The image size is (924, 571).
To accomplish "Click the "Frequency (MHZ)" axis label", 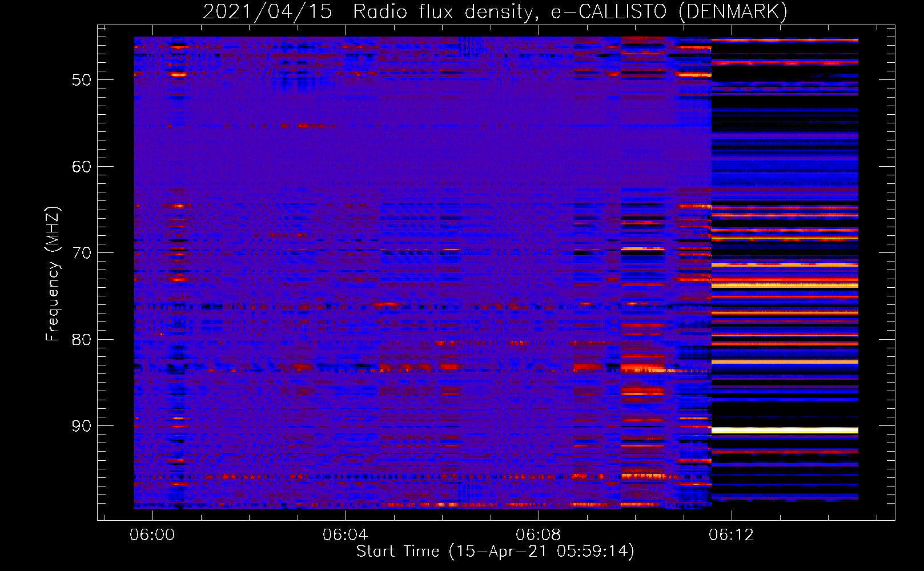I will (x=53, y=274).
